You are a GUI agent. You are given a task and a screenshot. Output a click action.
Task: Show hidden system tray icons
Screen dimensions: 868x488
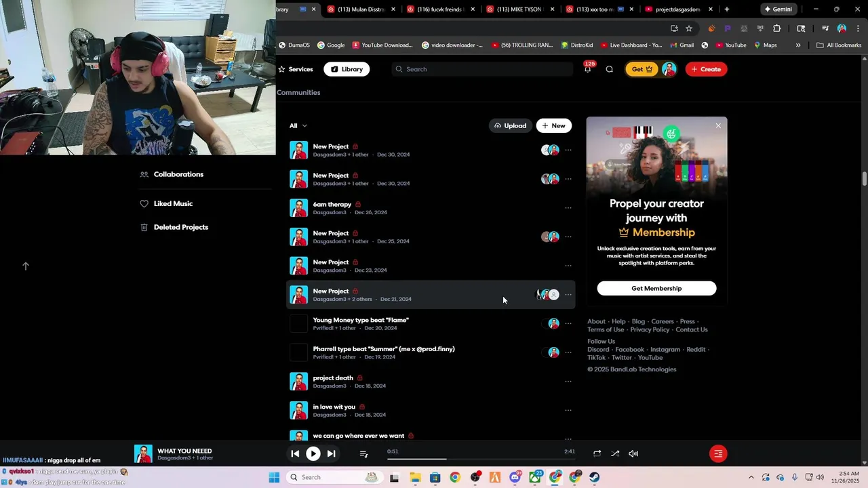point(751,477)
